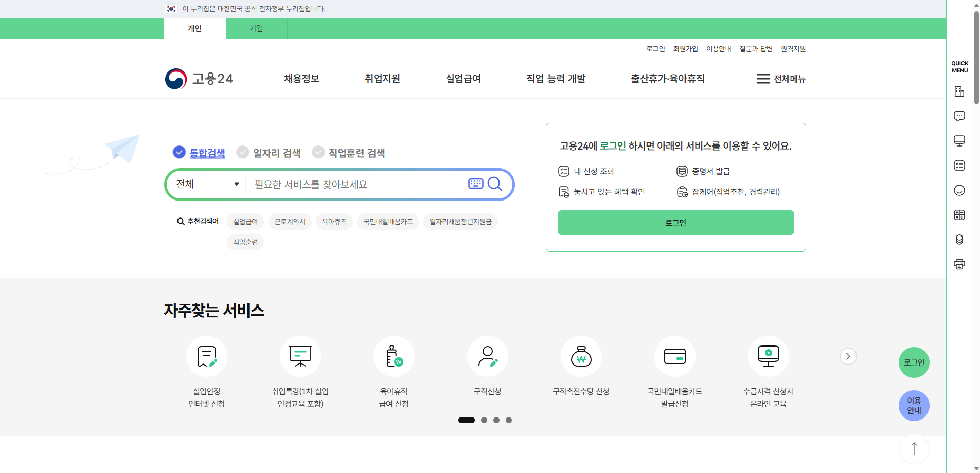
Task: Select the 구직신청 service icon
Action: coord(487,356)
